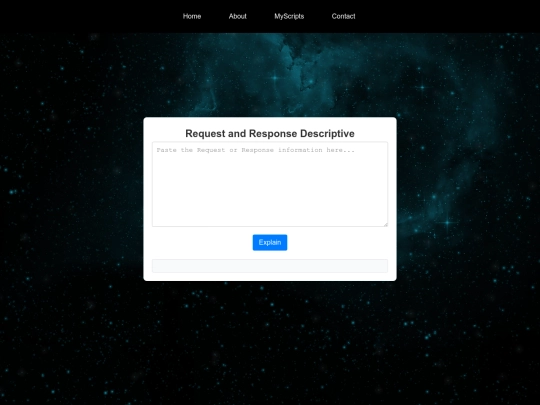Open the Contact page link
Screen dimensions: 540x405
pyautogui.click(x=343, y=16)
